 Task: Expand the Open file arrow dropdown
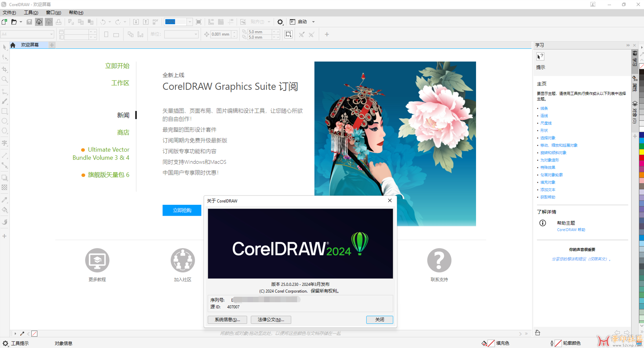click(x=21, y=22)
